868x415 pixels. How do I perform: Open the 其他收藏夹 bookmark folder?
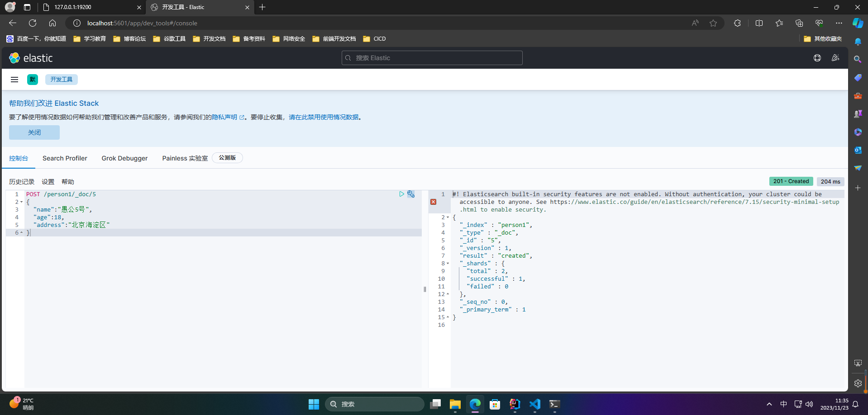coord(823,39)
